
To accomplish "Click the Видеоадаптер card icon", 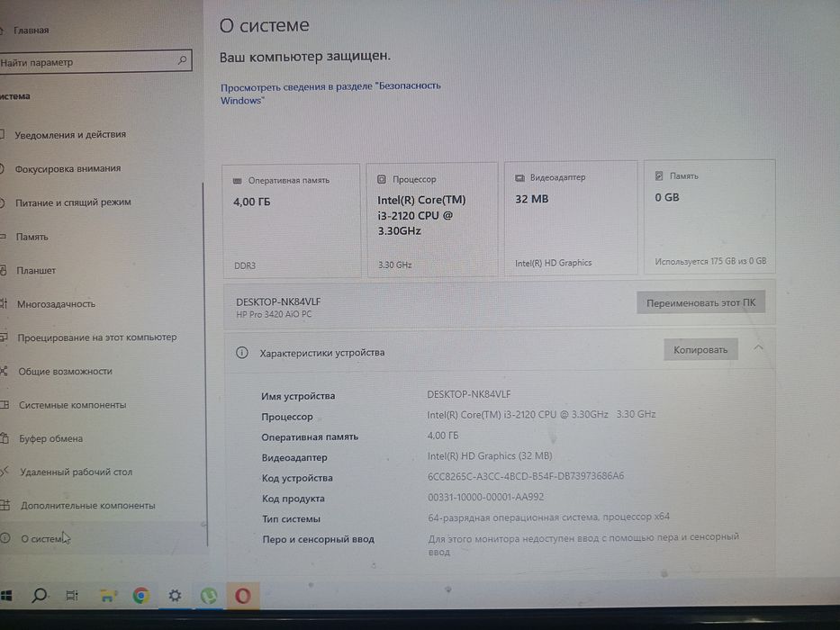I will pos(519,178).
